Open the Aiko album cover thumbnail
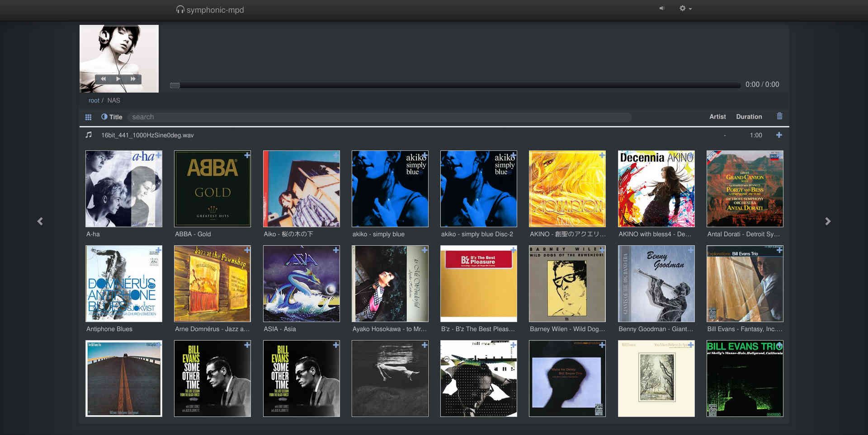This screenshot has width=868, height=435. (x=301, y=189)
